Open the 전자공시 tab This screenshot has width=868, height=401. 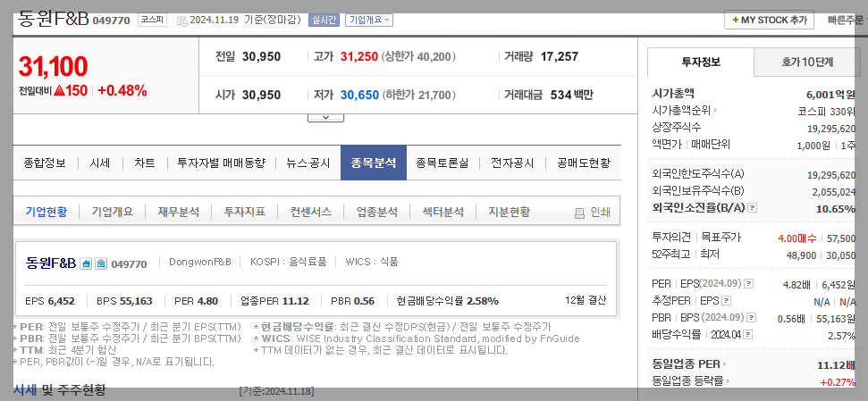pos(512,163)
